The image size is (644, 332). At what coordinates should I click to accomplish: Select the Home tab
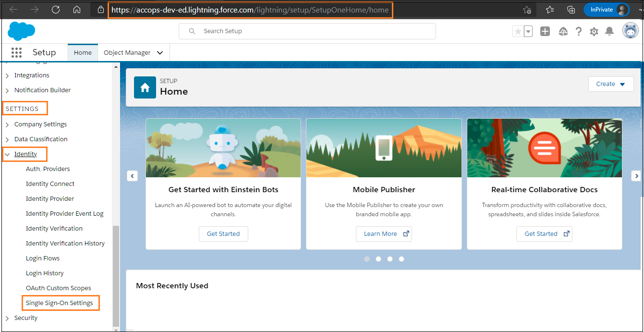(x=83, y=53)
